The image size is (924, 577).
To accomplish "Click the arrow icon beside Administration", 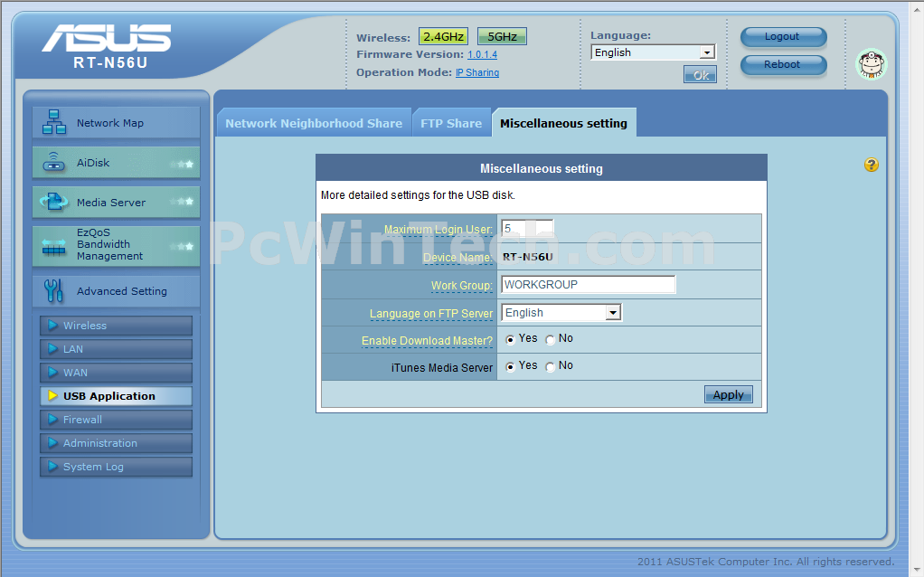I will [53, 443].
